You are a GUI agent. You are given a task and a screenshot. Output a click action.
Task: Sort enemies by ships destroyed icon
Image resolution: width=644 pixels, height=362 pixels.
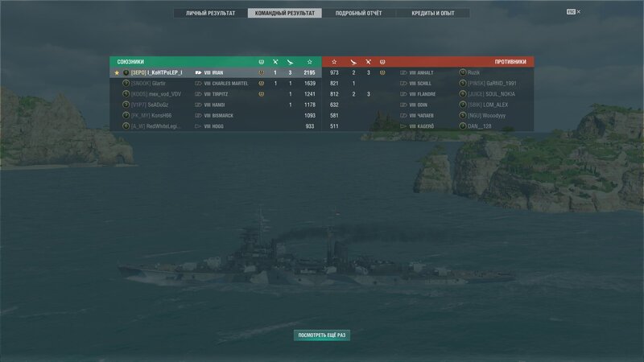(x=368, y=62)
